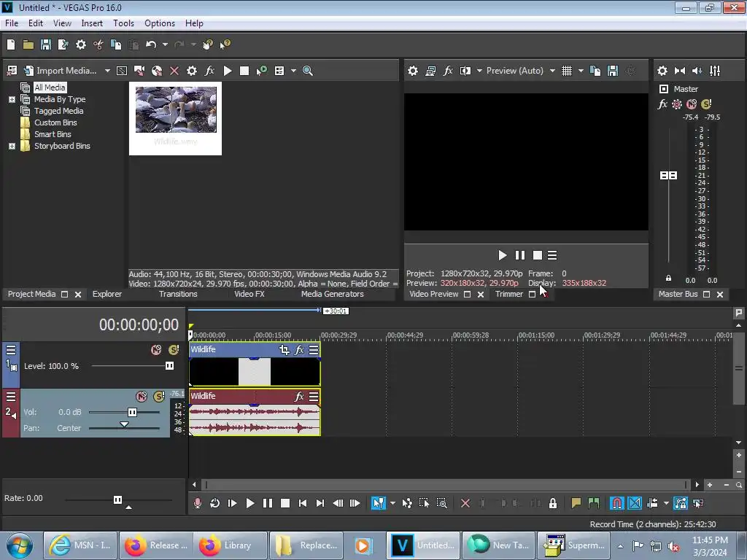Screen dimensions: 747x560
Task: Pause playback in the Video Preview window
Action: tap(519, 256)
